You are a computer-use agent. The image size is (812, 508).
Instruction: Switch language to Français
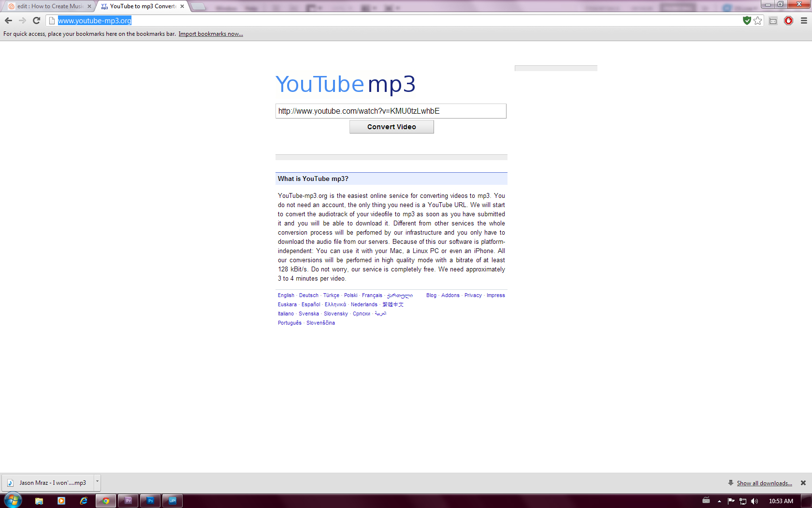click(x=372, y=295)
